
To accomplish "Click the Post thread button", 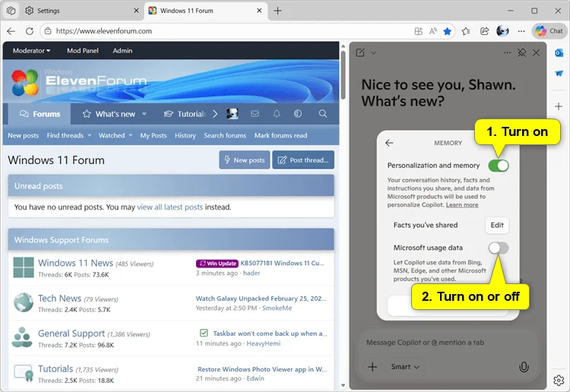I will [303, 160].
